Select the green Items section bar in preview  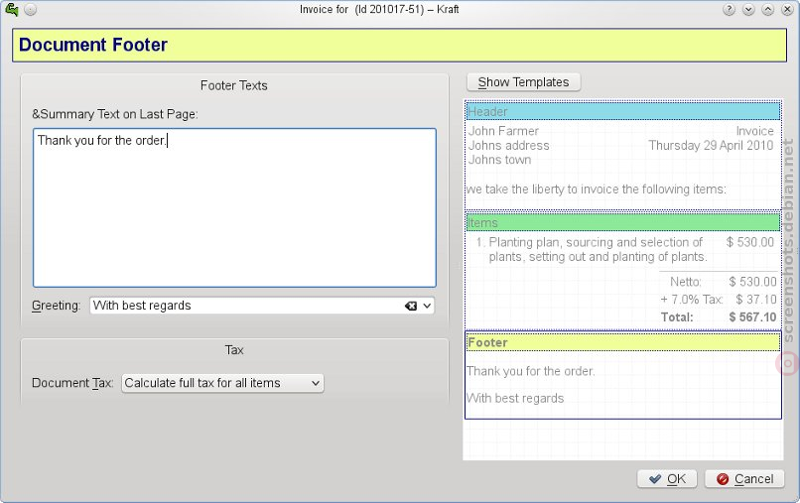point(623,222)
